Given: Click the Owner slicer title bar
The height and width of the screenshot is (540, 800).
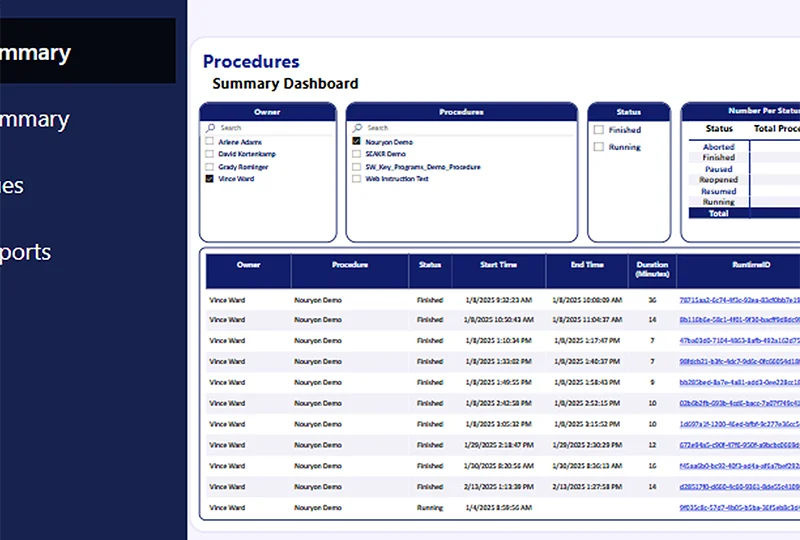Looking at the screenshot, I should [x=268, y=112].
